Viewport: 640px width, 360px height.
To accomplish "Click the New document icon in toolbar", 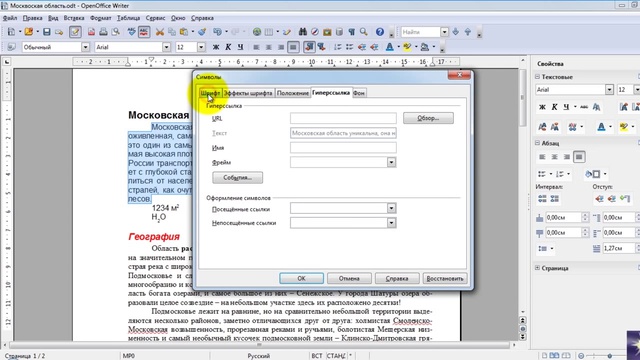I will pyautogui.click(x=11, y=32).
